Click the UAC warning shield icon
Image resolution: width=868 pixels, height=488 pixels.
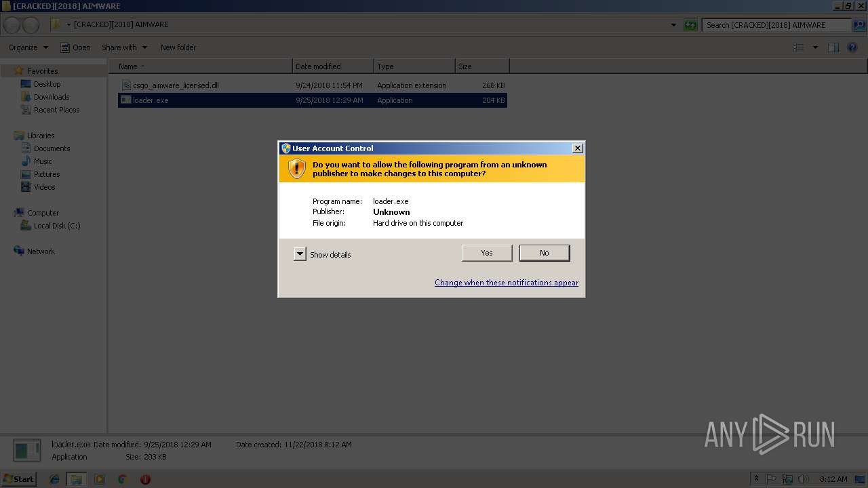[x=297, y=169]
